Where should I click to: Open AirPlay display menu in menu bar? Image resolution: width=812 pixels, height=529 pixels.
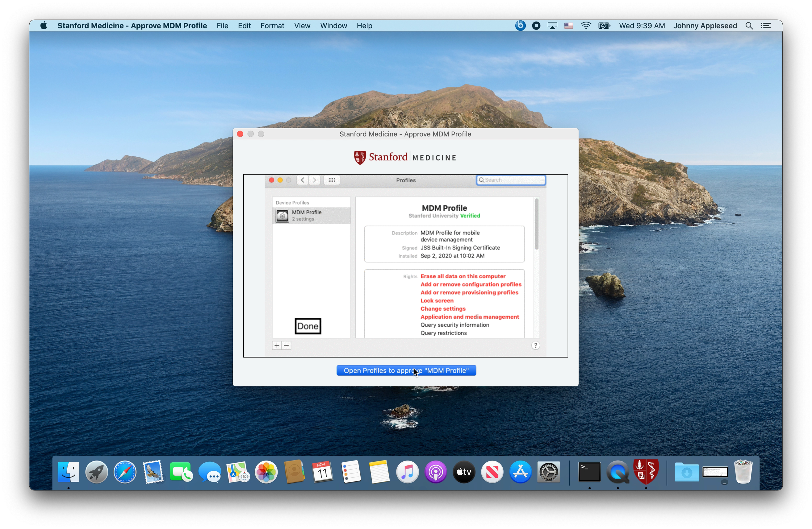click(x=552, y=26)
